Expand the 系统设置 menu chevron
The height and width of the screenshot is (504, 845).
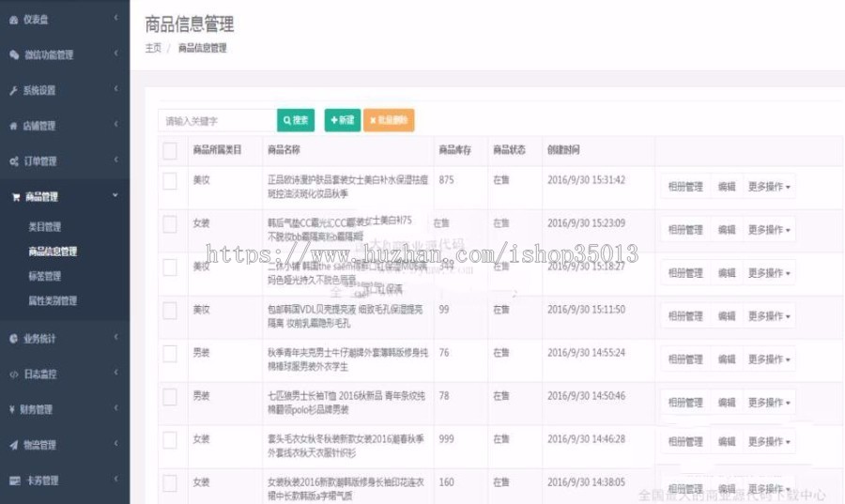click(115, 89)
